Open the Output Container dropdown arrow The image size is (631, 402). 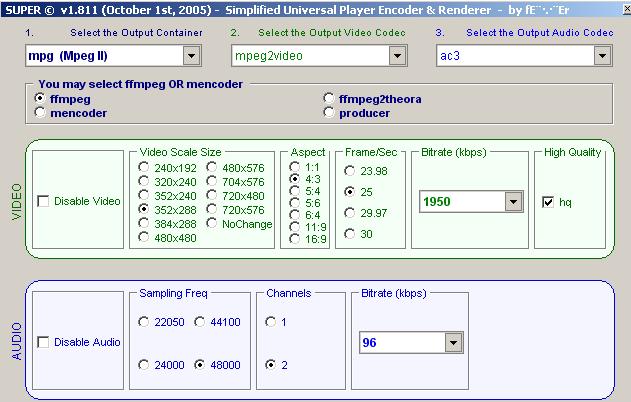pos(192,56)
